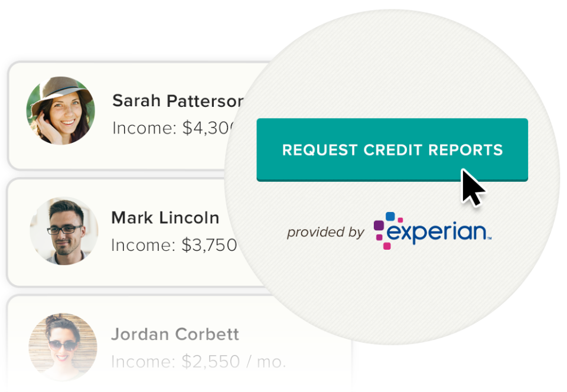Click the black mouse pointer arrow icon
The height and width of the screenshot is (392, 567).
pos(472,187)
